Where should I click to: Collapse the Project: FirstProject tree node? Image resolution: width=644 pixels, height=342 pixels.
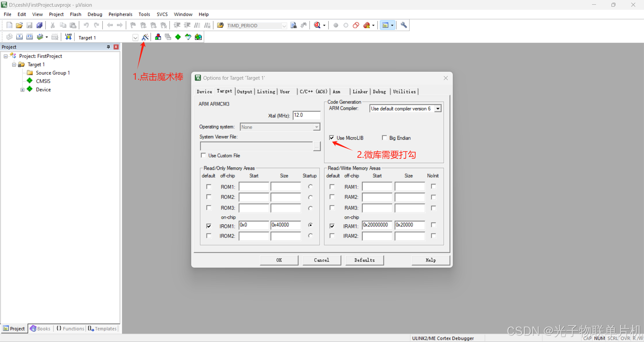coord(6,56)
